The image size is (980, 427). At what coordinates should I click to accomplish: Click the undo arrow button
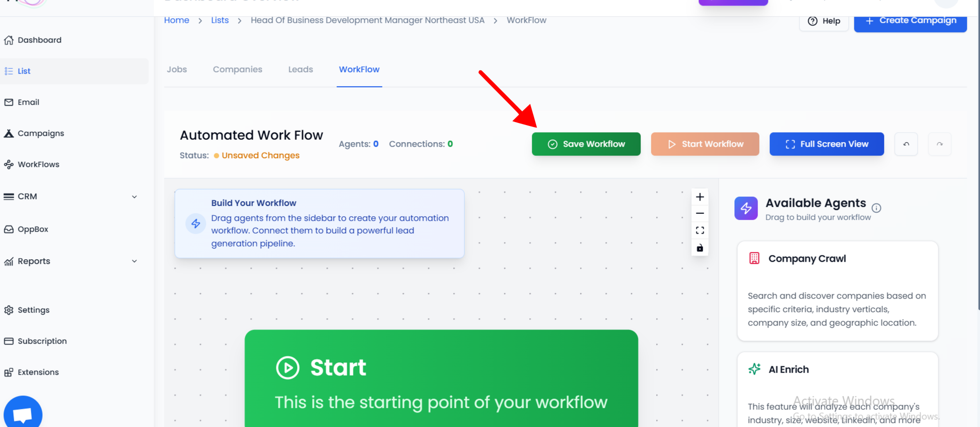click(x=906, y=144)
